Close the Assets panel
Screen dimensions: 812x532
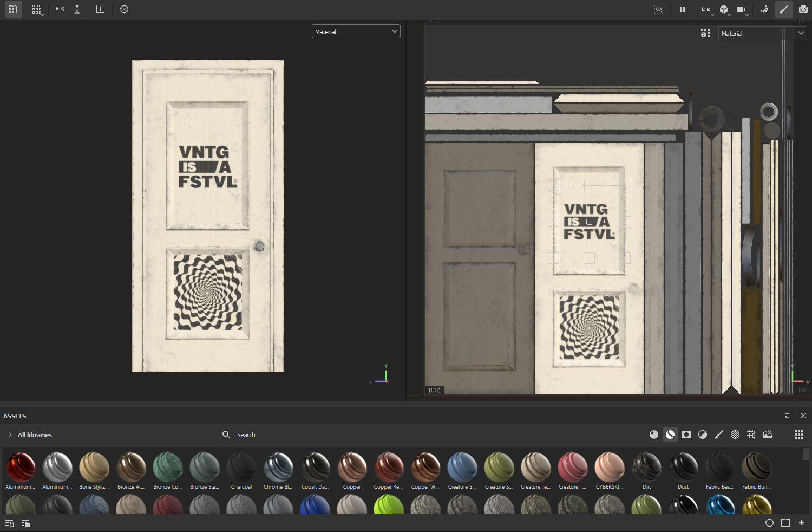click(x=803, y=416)
